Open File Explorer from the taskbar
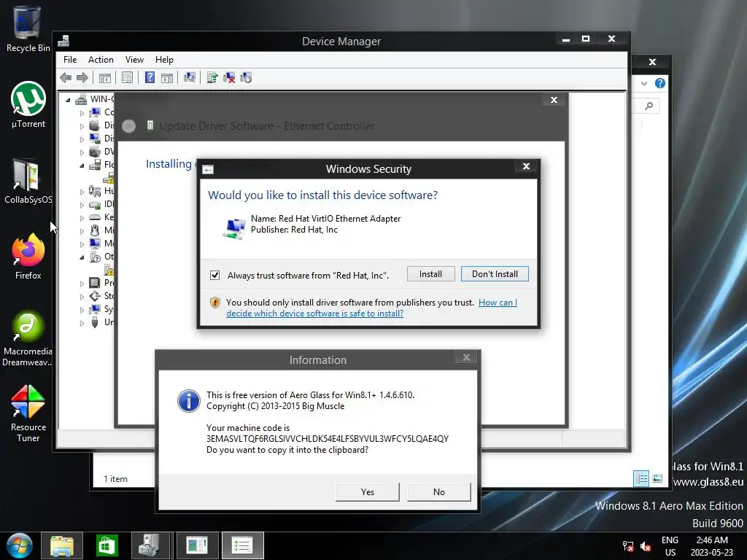The image size is (747, 560). 62,545
